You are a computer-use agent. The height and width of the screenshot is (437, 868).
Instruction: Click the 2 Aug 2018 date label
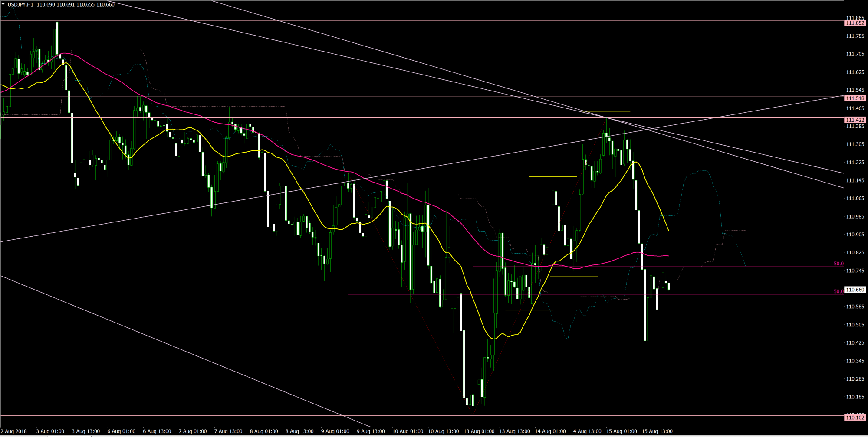pyautogui.click(x=14, y=431)
